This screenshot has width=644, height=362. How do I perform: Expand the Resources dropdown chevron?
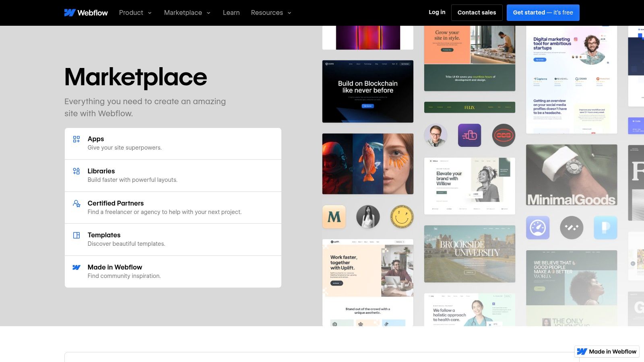pyautogui.click(x=289, y=13)
